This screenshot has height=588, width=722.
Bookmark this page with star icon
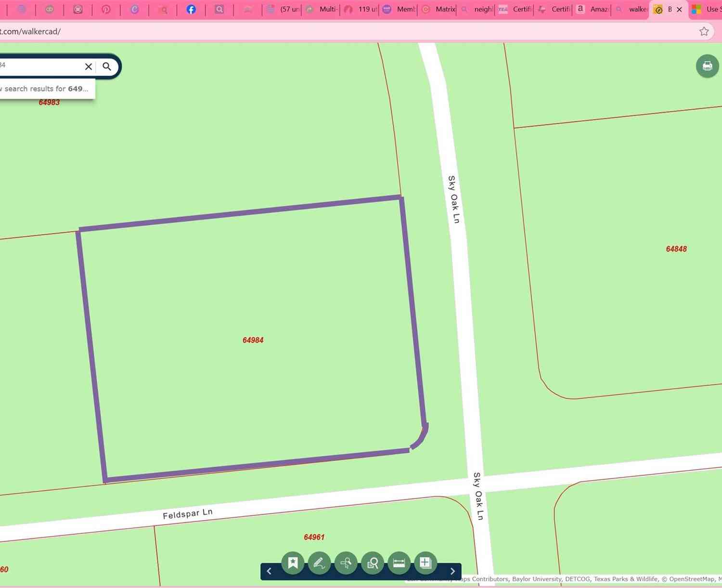704,31
